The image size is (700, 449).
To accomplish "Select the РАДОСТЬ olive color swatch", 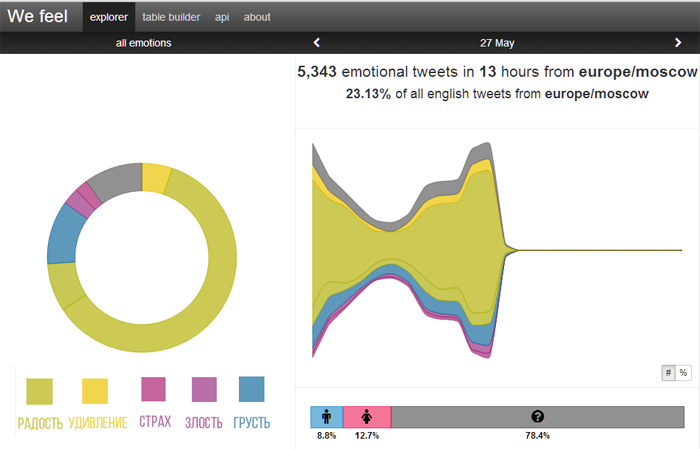I will pos(40,391).
